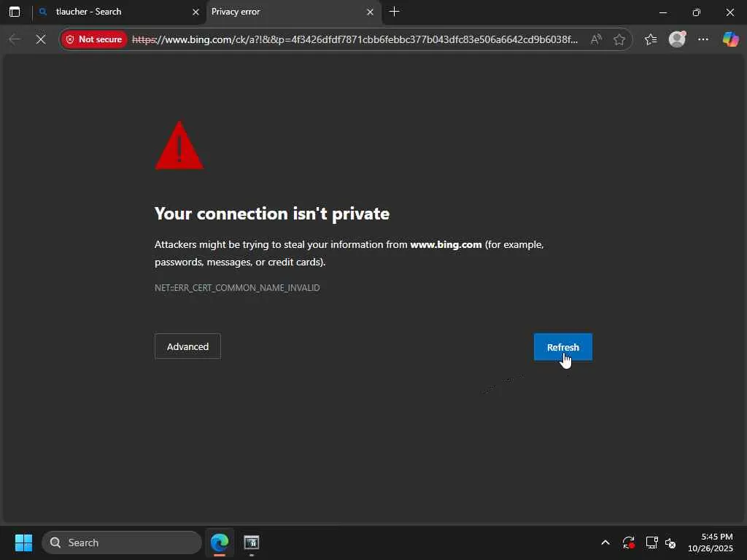
Task: Open the profile avatar menu
Action: click(x=677, y=39)
